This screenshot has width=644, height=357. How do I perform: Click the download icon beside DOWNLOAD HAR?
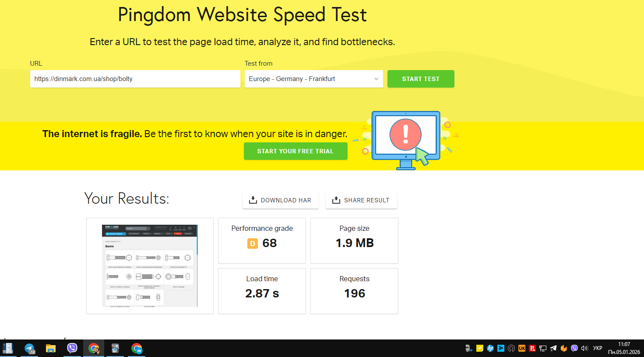click(253, 200)
